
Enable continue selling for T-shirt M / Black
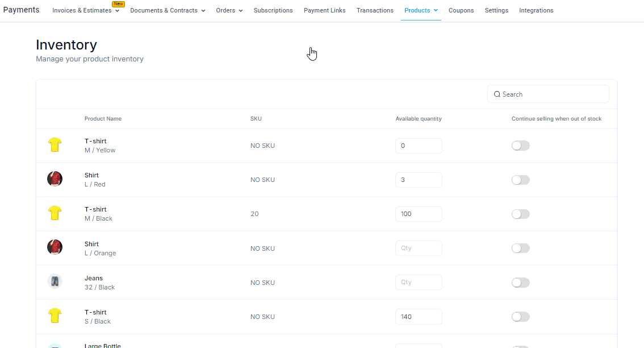pos(520,214)
